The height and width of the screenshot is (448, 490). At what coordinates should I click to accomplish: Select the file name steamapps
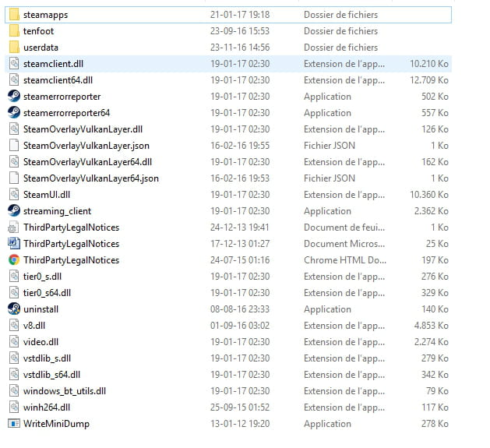click(x=46, y=15)
